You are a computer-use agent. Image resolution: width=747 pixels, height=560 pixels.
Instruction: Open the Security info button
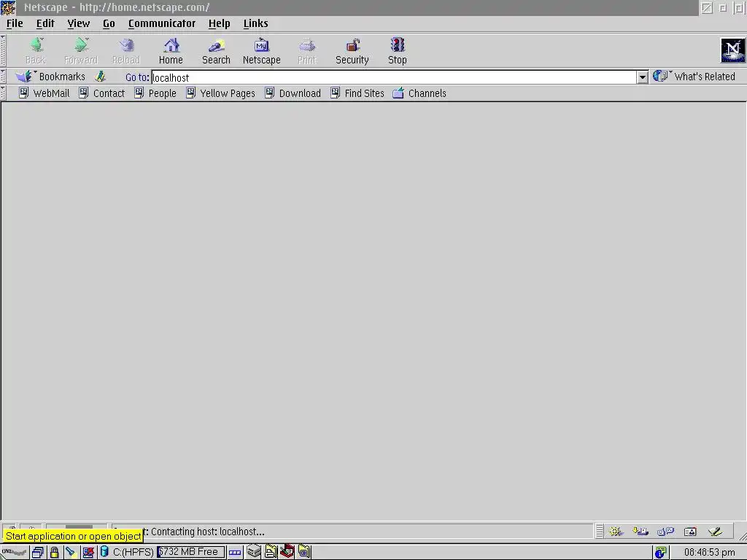(352, 50)
